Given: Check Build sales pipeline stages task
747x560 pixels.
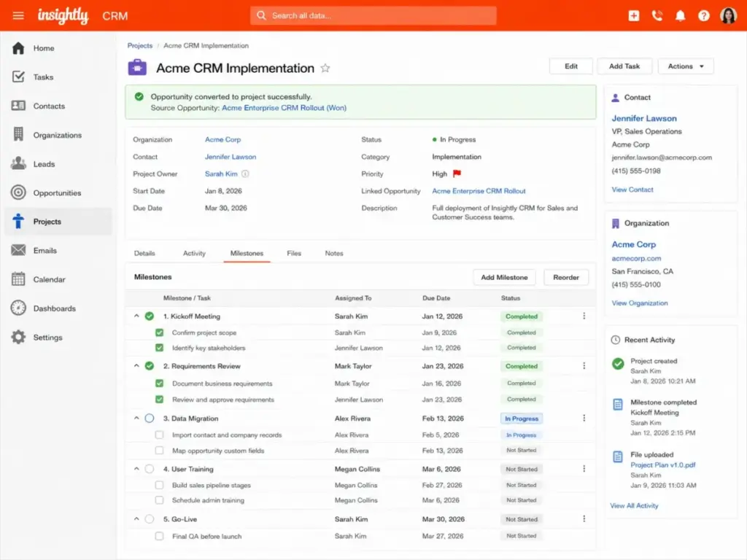Looking at the screenshot, I should point(160,485).
